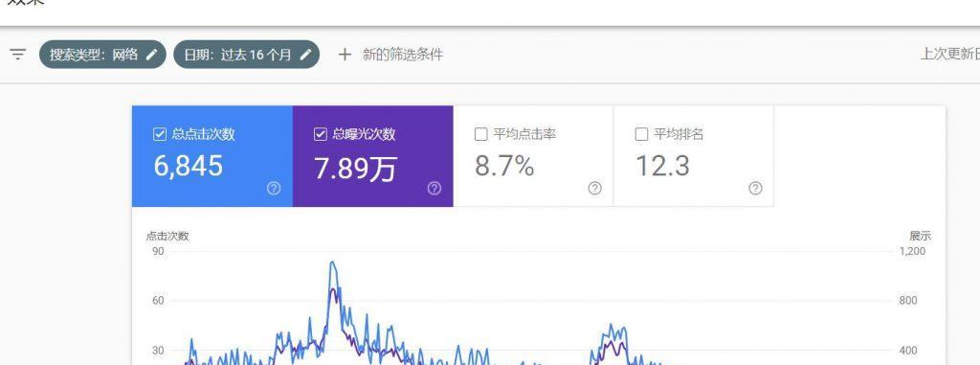The height and width of the screenshot is (365, 980).
Task: Click the 点击次数 axis label
Action: 167,236
